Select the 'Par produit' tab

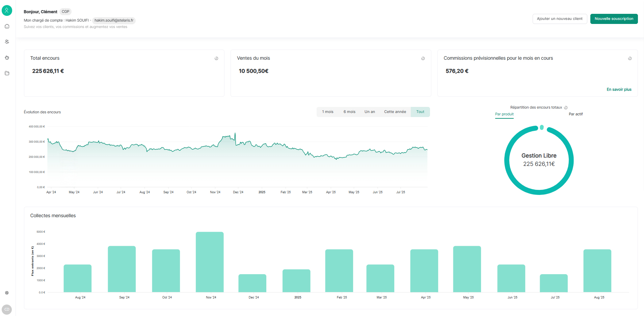click(x=504, y=114)
